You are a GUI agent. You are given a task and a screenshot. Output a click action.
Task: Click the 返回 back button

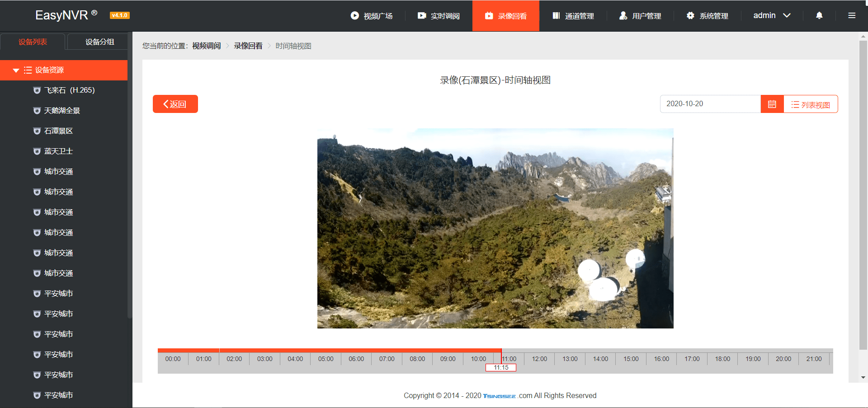tap(175, 103)
